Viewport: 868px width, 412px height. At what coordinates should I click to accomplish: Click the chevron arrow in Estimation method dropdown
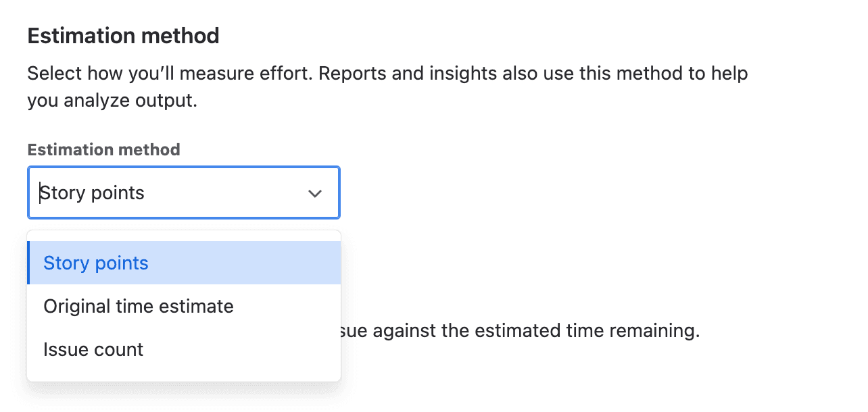[x=314, y=194]
